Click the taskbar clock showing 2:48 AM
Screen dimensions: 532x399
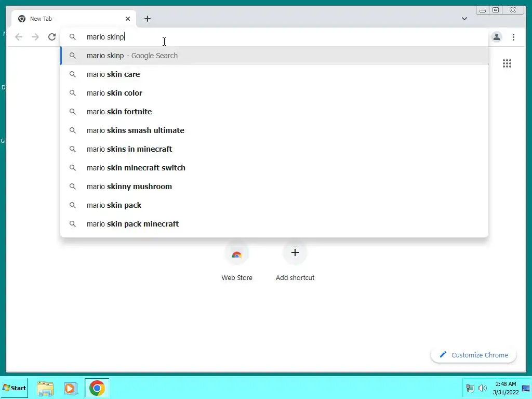click(x=506, y=388)
